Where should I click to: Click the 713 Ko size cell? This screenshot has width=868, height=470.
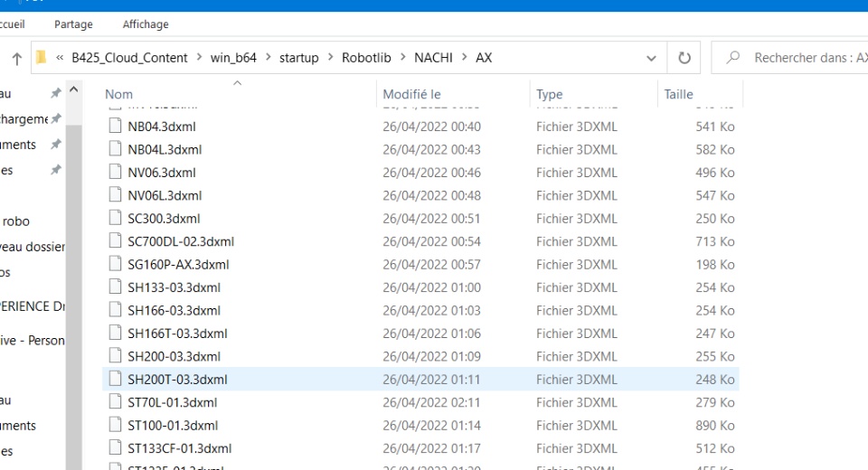coord(714,241)
